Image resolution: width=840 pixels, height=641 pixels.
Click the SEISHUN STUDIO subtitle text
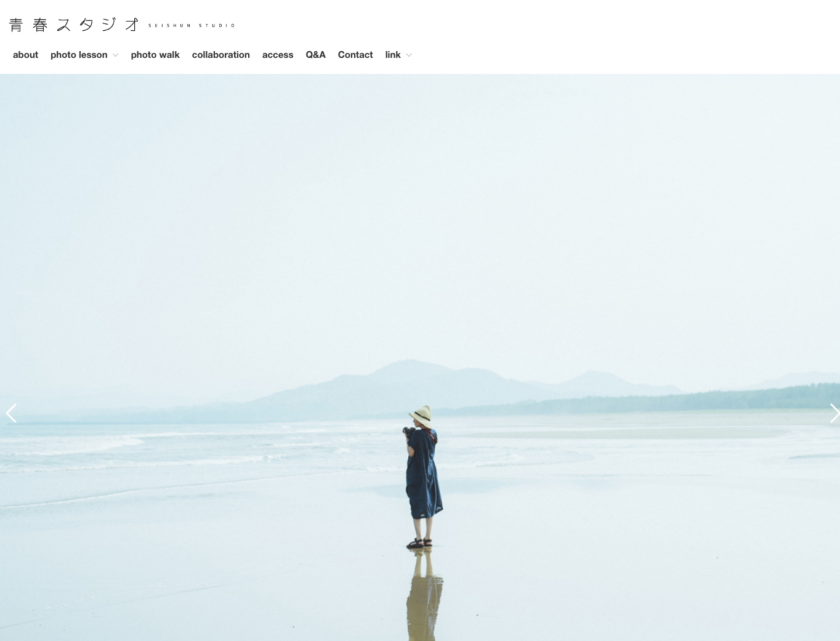click(x=192, y=26)
